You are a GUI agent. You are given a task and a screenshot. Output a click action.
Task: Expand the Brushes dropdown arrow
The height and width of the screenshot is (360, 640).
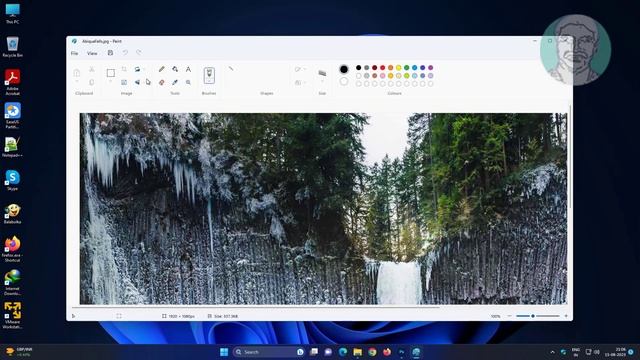209,81
